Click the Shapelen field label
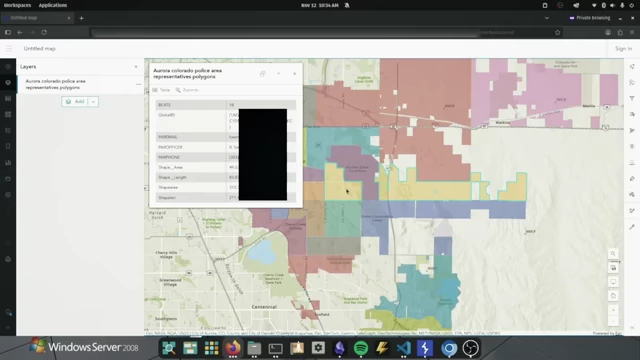 pyautogui.click(x=167, y=198)
